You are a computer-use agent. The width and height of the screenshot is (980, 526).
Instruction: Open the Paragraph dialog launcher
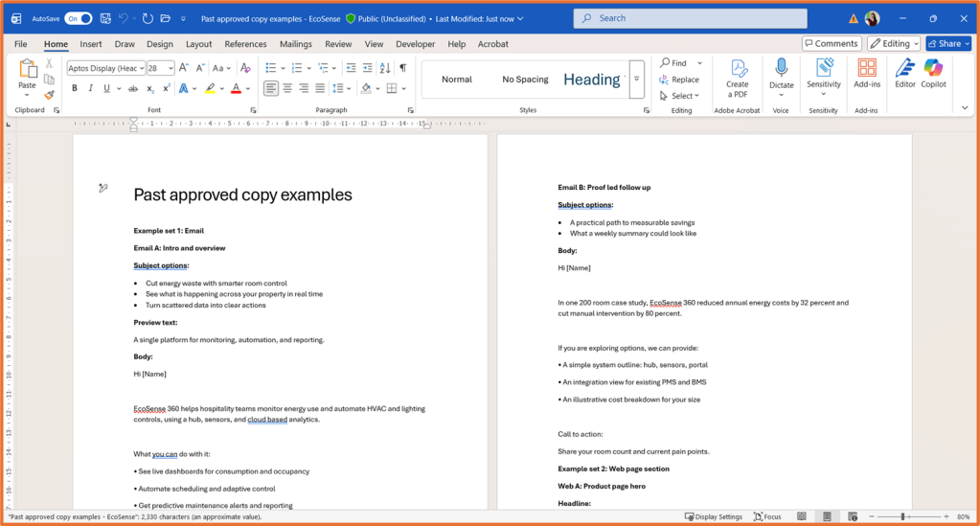coord(411,110)
